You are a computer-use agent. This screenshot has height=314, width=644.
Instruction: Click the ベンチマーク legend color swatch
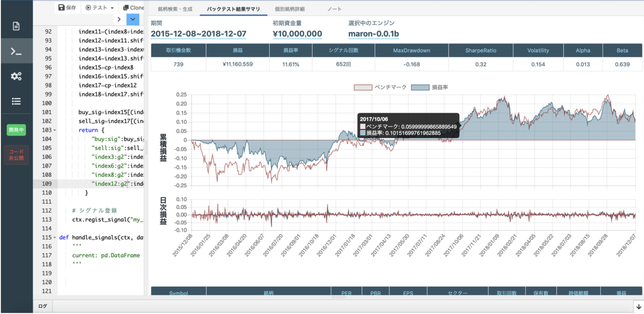coord(363,87)
